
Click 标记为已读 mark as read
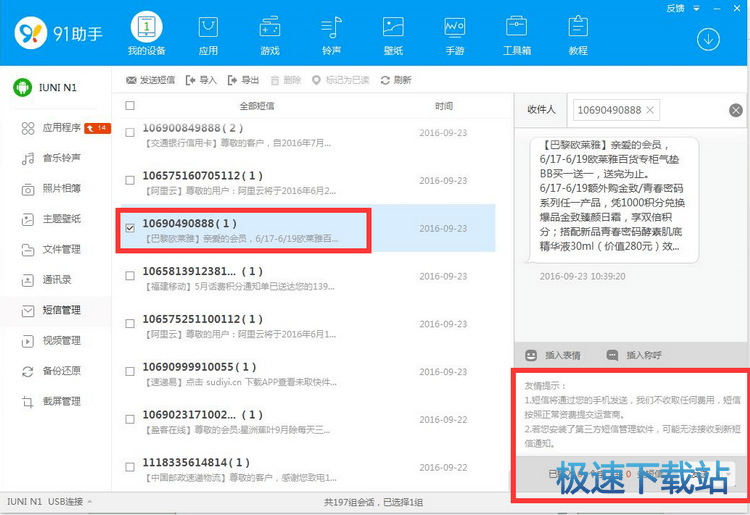coord(341,80)
